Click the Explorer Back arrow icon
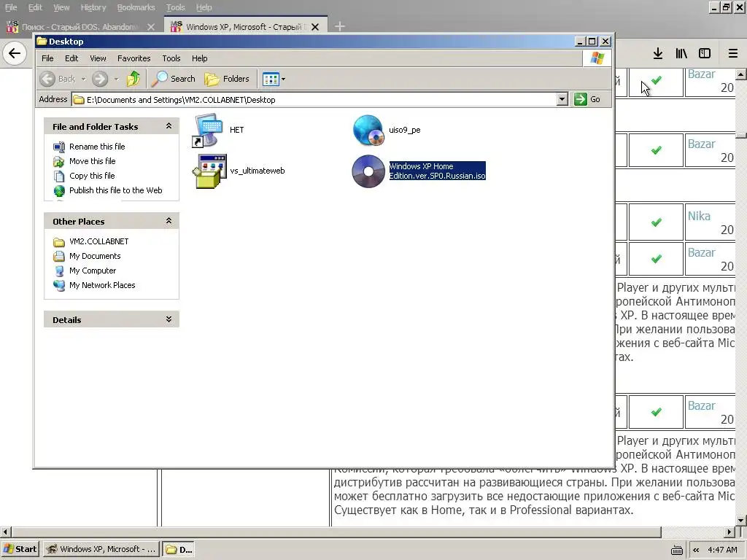 point(47,79)
